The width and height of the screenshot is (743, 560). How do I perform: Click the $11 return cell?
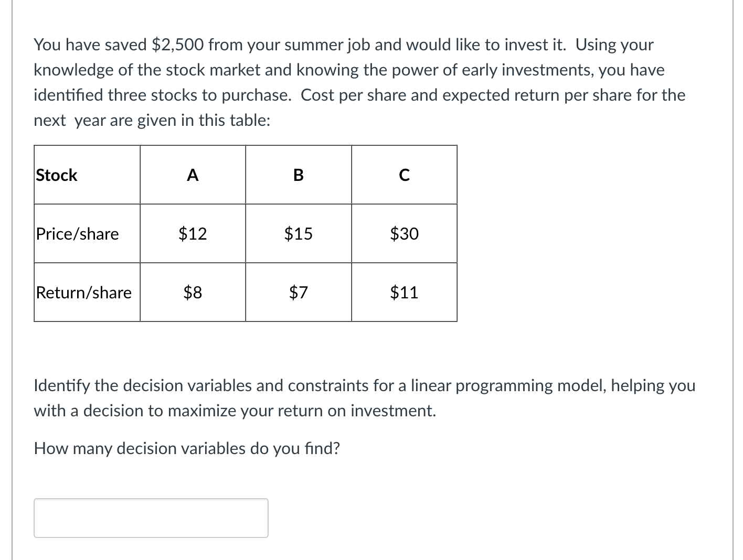404,292
